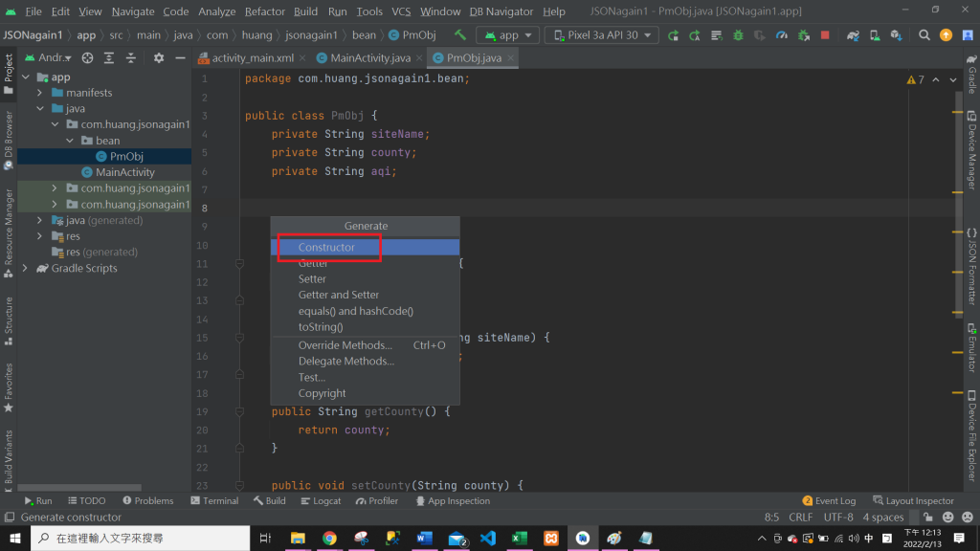The height and width of the screenshot is (551, 980).
Task: Hide the project panel with minus icon
Action: pos(180,58)
